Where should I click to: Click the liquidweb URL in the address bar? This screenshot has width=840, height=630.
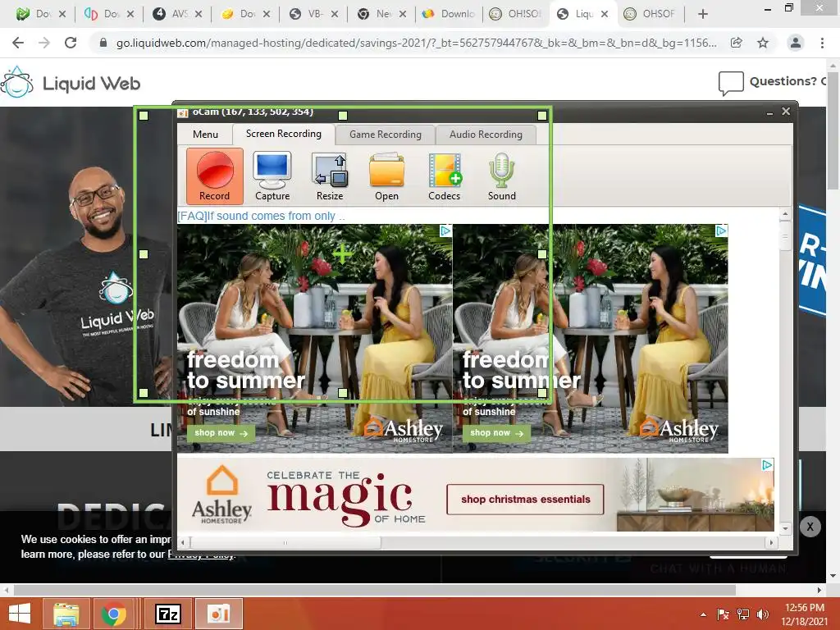click(x=416, y=43)
